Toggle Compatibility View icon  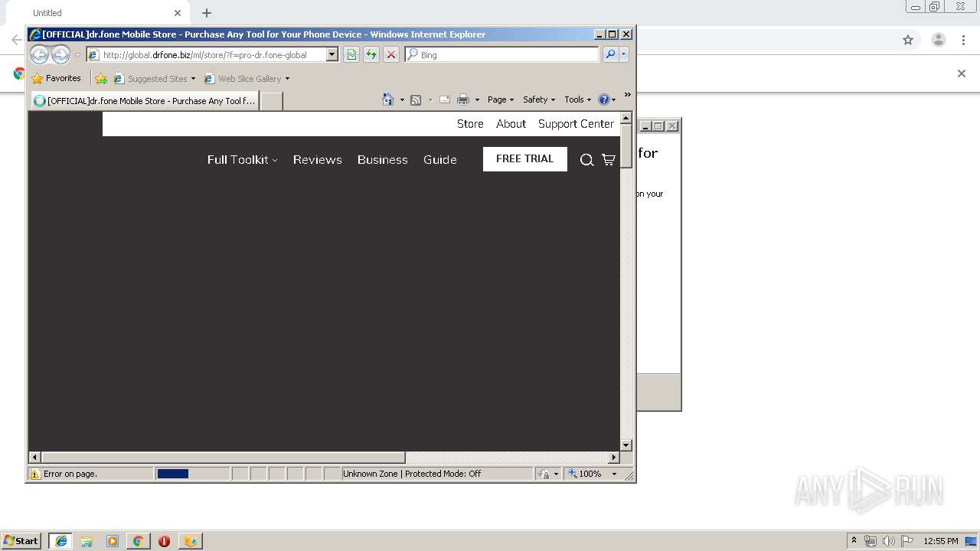point(351,54)
